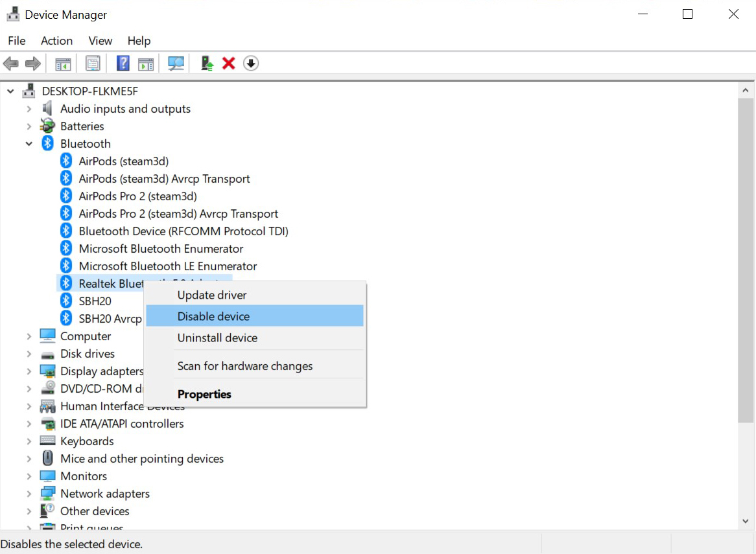Click the Properties toolbar icon

tap(93, 63)
